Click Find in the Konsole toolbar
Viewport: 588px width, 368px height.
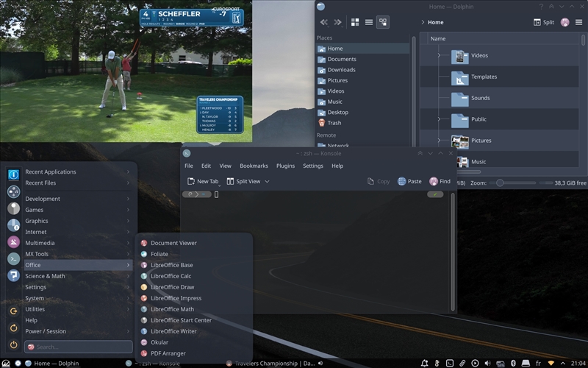pyautogui.click(x=440, y=181)
